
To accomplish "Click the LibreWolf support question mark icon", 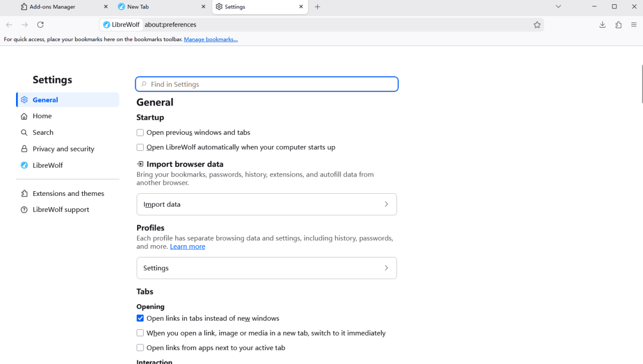I will pyautogui.click(x=24, y=210).
